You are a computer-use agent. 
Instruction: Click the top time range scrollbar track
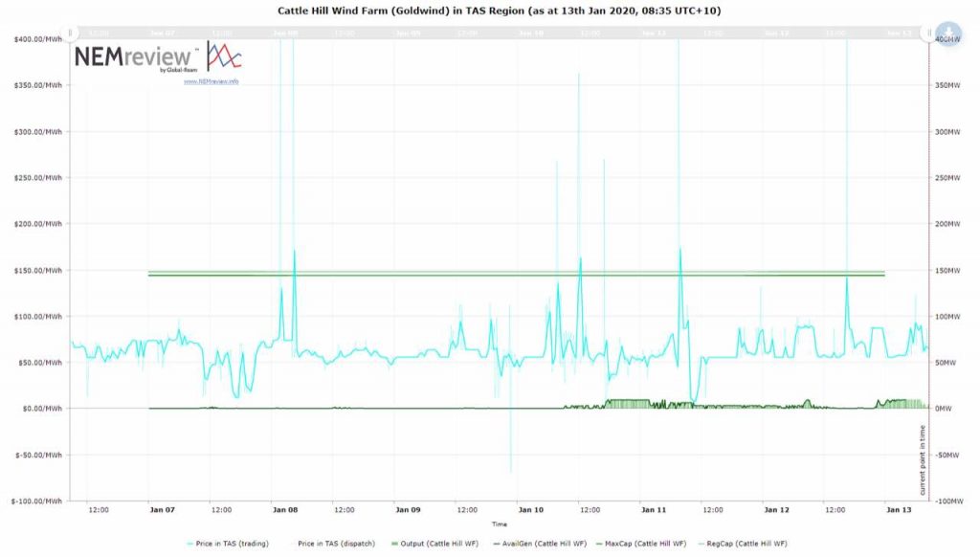(498, 32)
